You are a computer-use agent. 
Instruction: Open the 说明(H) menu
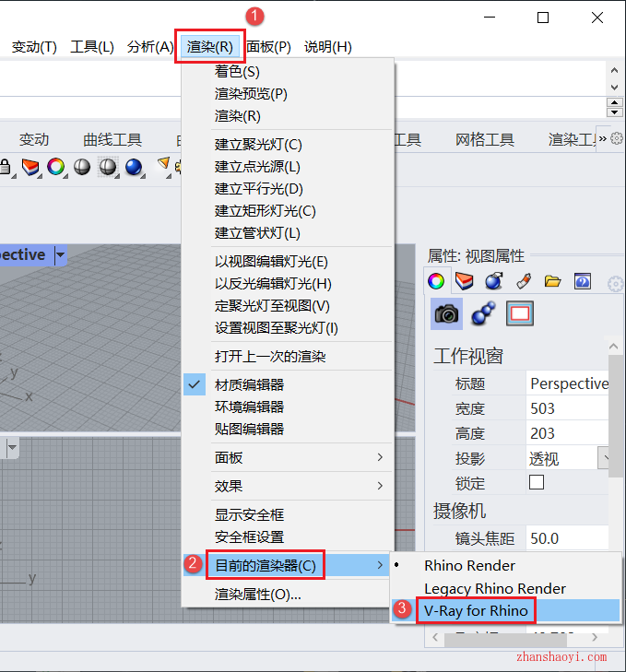(x=328, y=46)
